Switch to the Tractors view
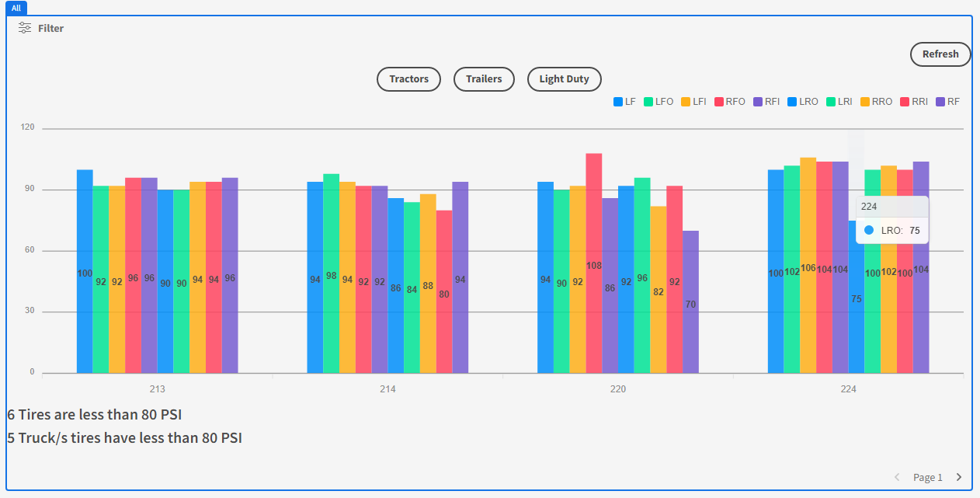This screenshot has height=498, width=980. coord(408,78)
